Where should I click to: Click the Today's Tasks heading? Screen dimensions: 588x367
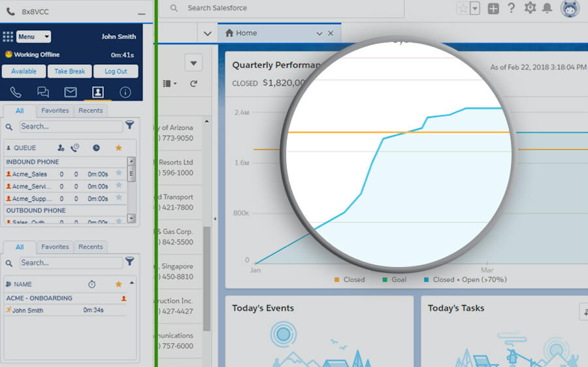coord(456,308)
